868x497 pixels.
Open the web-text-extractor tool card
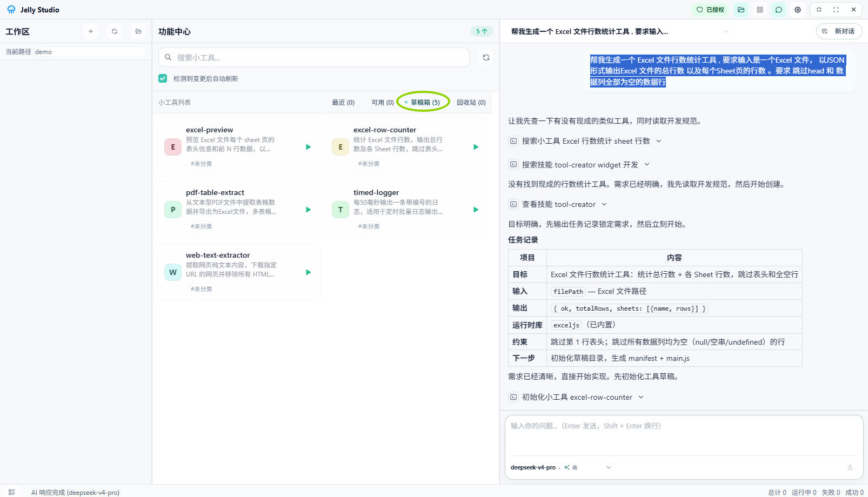239,272
